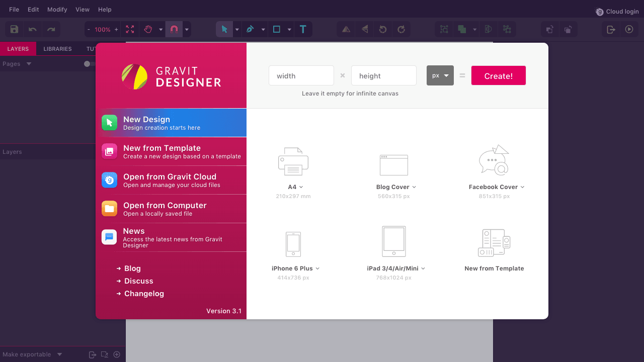The width and height of the screenshot is (644, 362).
Task: Toggle the switch in the Pages row
Action: [x=89, y=64]
